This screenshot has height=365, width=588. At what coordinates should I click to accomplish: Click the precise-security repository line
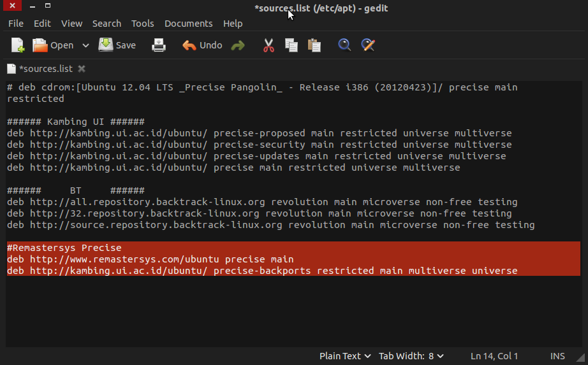pyautogui.click(x=259, y=145)
